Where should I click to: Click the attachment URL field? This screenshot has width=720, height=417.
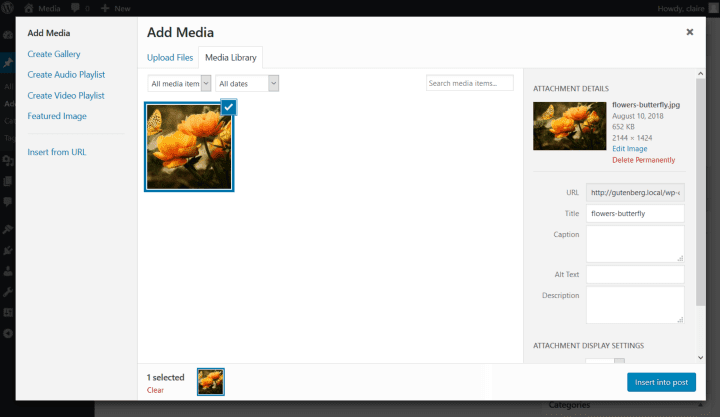[x=635, y=192]
